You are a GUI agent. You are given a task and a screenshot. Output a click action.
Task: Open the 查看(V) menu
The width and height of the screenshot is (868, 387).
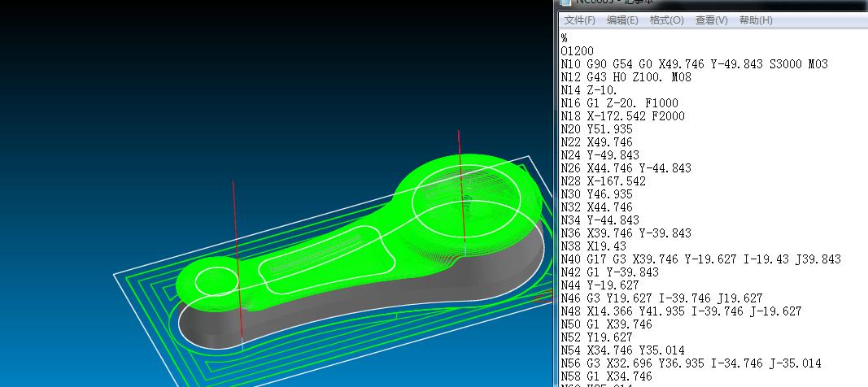pos(711,20)
